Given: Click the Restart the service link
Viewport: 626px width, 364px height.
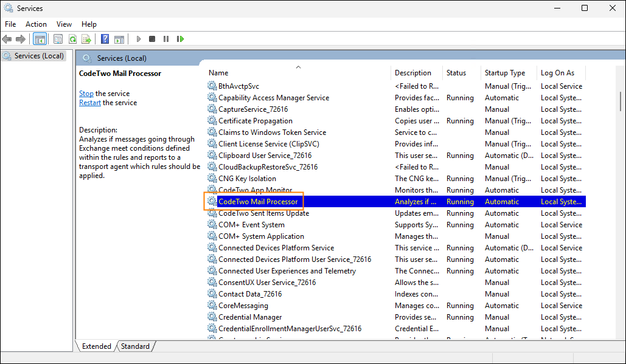Looking at the screenshot, I should [x=90, y=103].
